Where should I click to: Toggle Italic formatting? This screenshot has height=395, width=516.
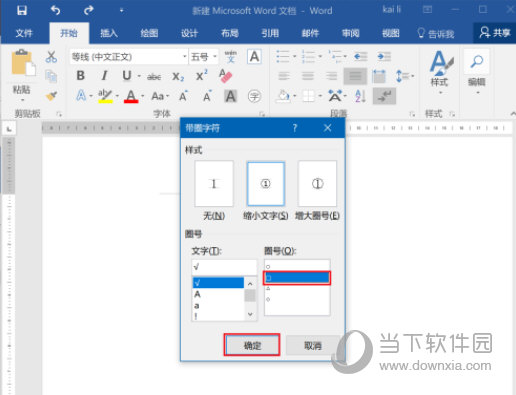pos(104,76)
